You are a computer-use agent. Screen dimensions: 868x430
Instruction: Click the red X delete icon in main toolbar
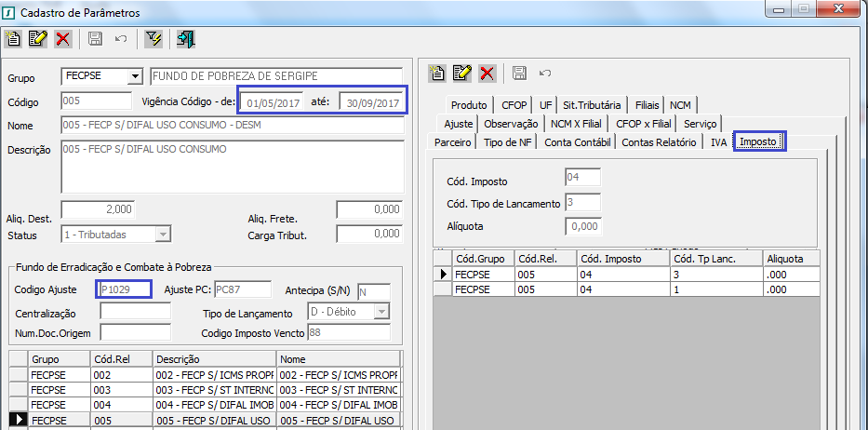[62, 39]
